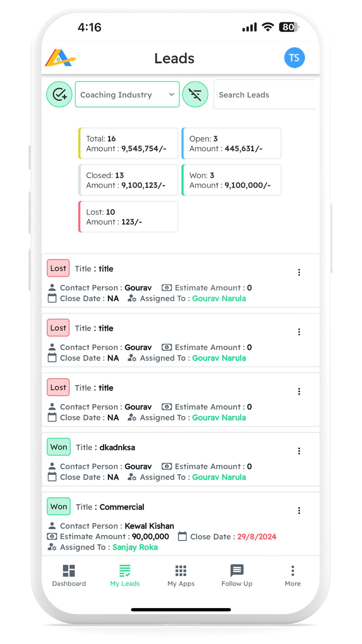Tap the close date 29/8/2024

pos(257,537)
